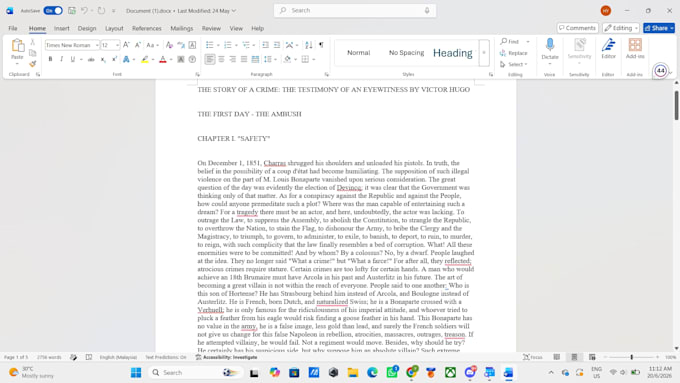Switch to the References tab
Screen dimensions: 680x383
pos(147,28)
